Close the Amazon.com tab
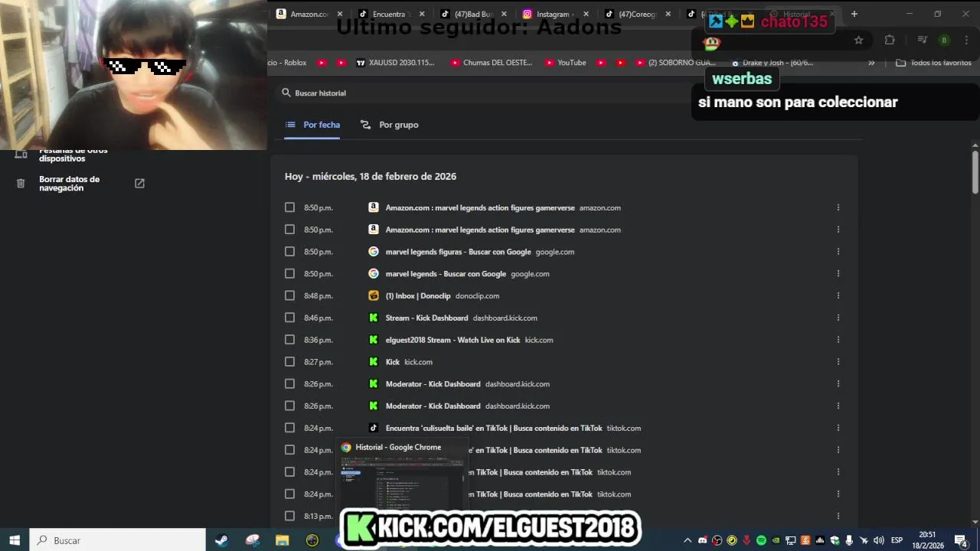Image resolution: width=980 pixels, height=551 pixels. point(340,14)
